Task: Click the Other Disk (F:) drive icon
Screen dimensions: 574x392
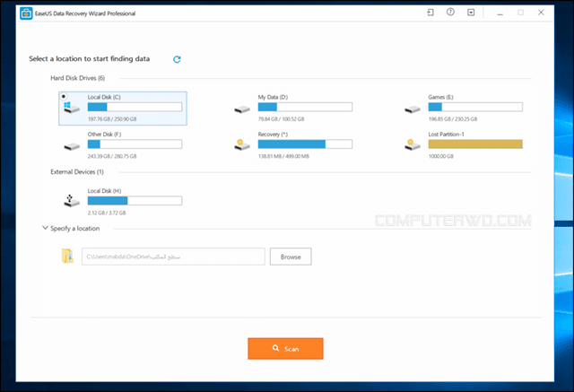Action: coord(72,146)
